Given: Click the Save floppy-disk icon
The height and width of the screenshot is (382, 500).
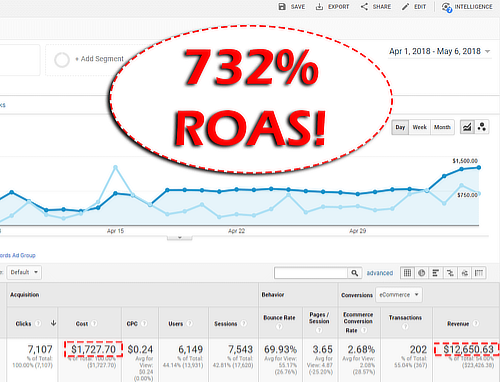Looking at the screenshot, I should 282,7.
